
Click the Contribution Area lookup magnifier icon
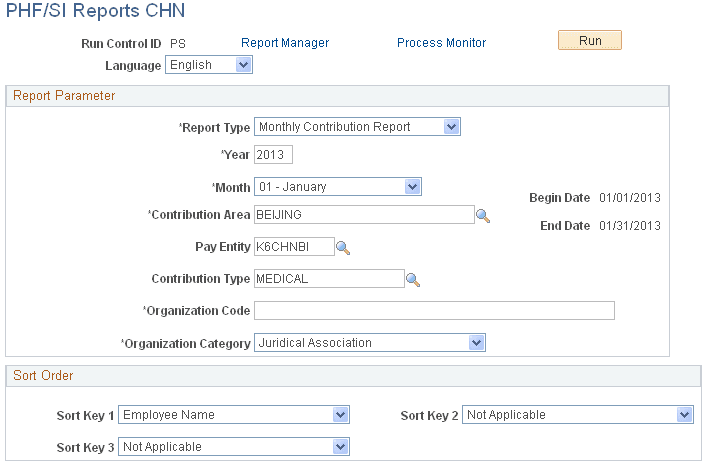click(x=483, y=215)
